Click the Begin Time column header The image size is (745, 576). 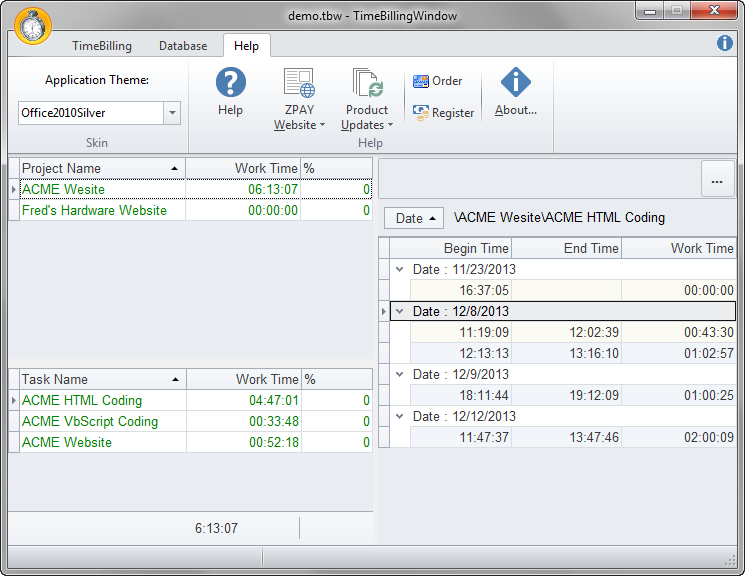point(475,248)
